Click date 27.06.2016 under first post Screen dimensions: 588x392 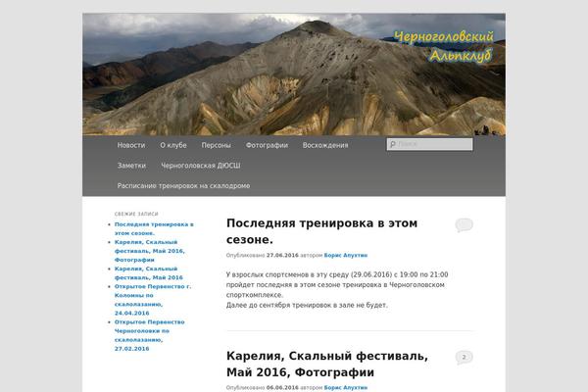pos(282,255)
